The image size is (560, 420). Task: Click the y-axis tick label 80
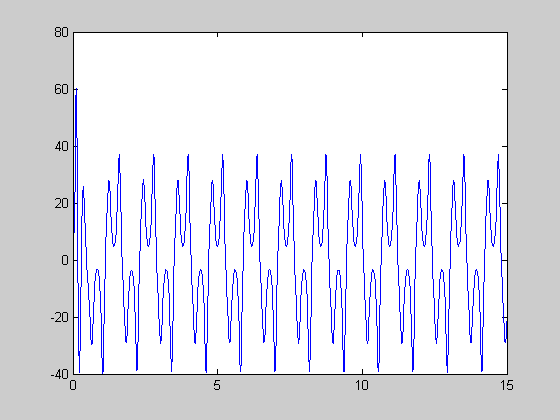(x=61, y=32)
